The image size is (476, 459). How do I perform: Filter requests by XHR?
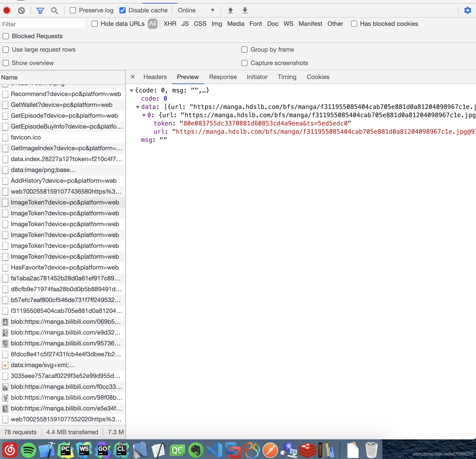[x=170, y=24]
